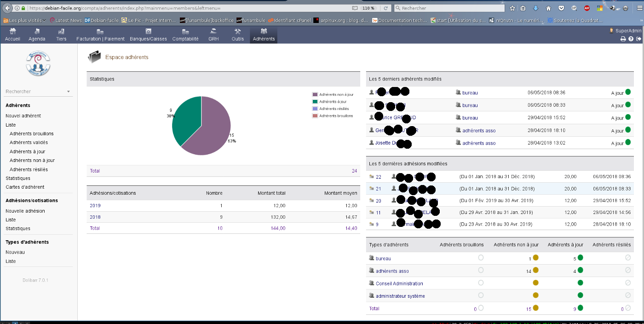Open the help question-mark icon

point(631,39)
